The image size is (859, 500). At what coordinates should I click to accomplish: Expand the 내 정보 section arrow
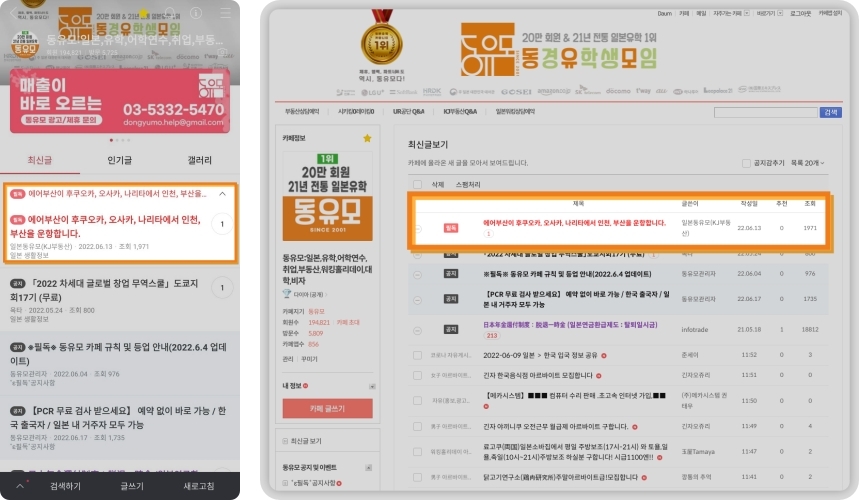click(372, 386)
